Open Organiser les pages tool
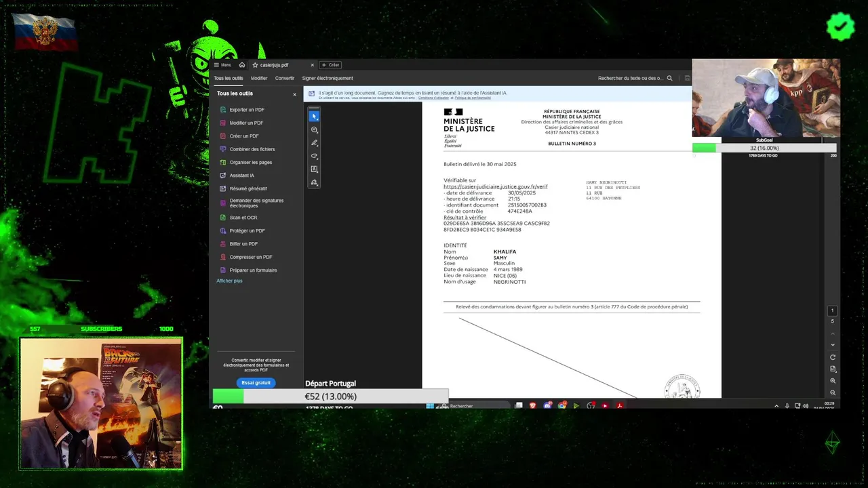868x488 pixels. click(251, 163)
